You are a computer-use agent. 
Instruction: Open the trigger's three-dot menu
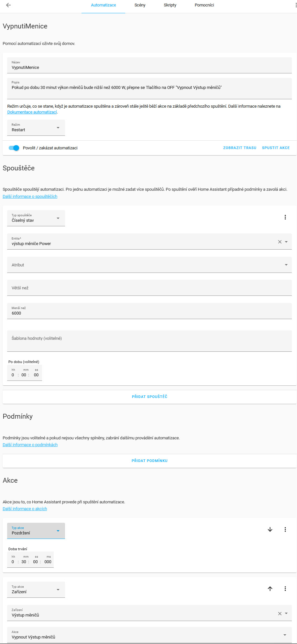pyautogui.click(x=285, y=217)
